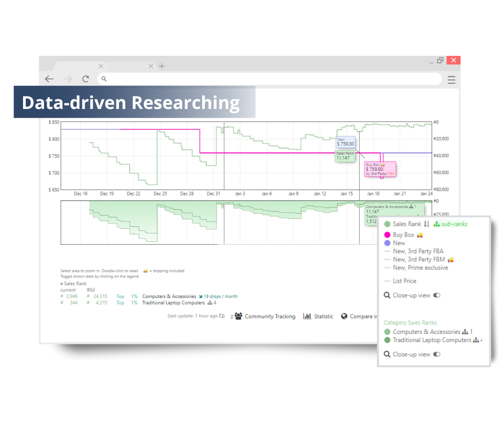Show the New, 3rd Party FBM series
Screen dimensions: 504x423
(419, 259)
